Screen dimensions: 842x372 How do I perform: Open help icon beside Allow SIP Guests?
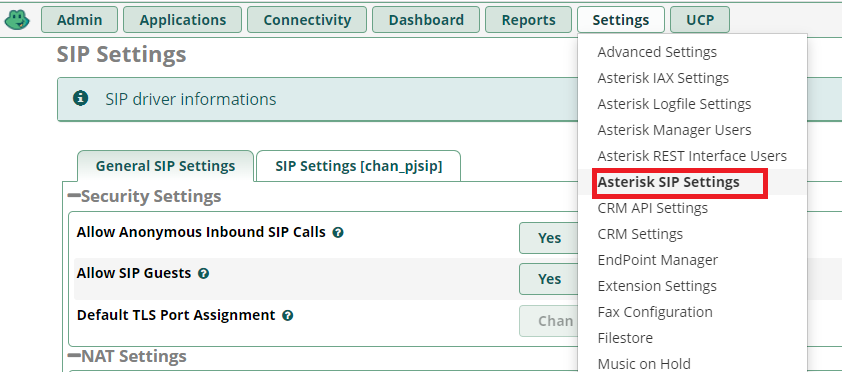click(203, 273)
